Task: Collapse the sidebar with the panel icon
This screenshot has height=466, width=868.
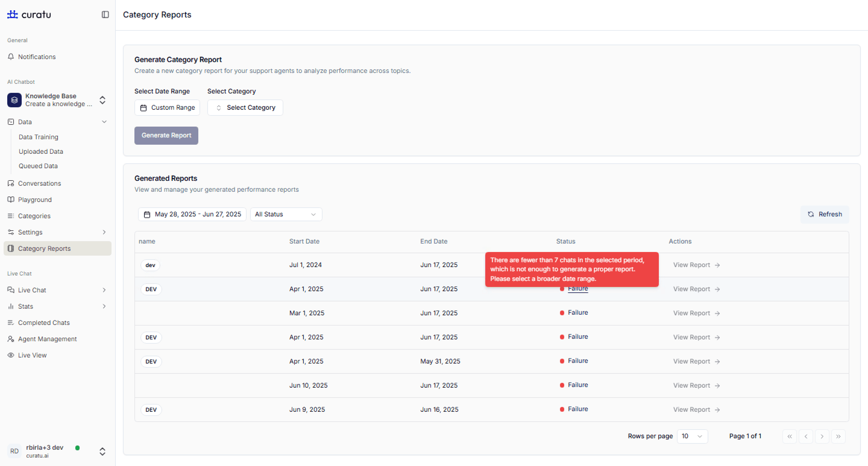Action: pos(105,14)
